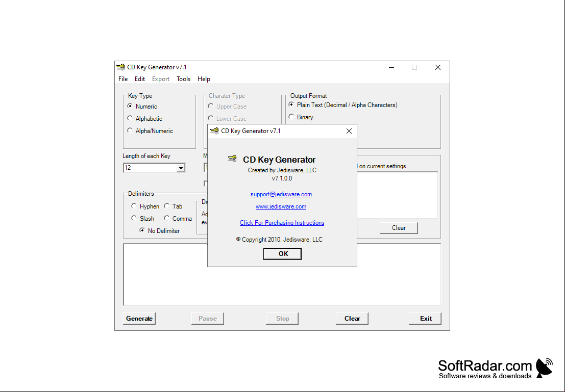Click the Exit button
Viewport: 565px width, 392px height.
[425, 319]
